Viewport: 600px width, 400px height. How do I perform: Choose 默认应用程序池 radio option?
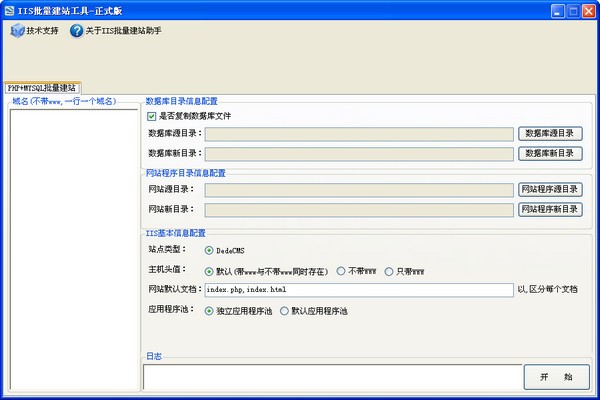284,311
